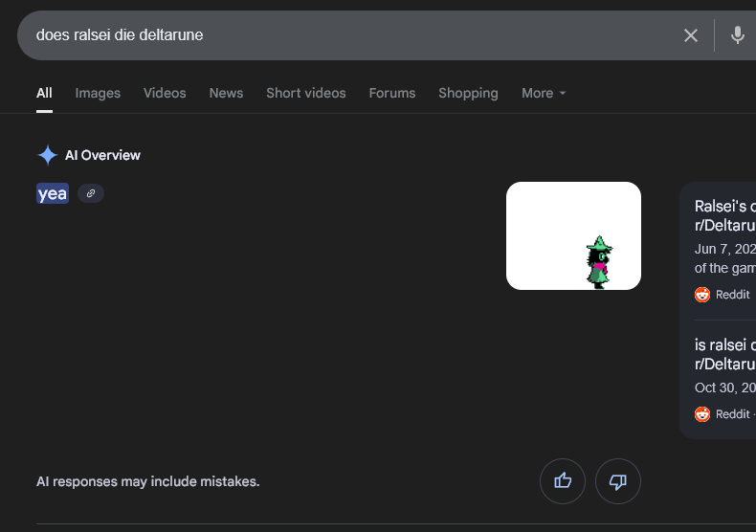Click the 'Jun 7' date text

713,249
